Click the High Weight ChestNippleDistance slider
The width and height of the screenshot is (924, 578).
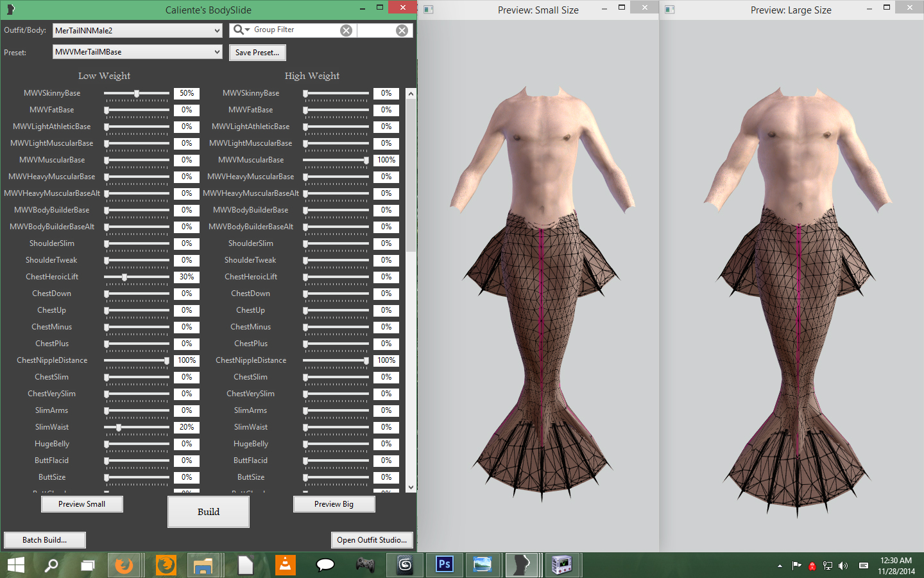(336, 361)
